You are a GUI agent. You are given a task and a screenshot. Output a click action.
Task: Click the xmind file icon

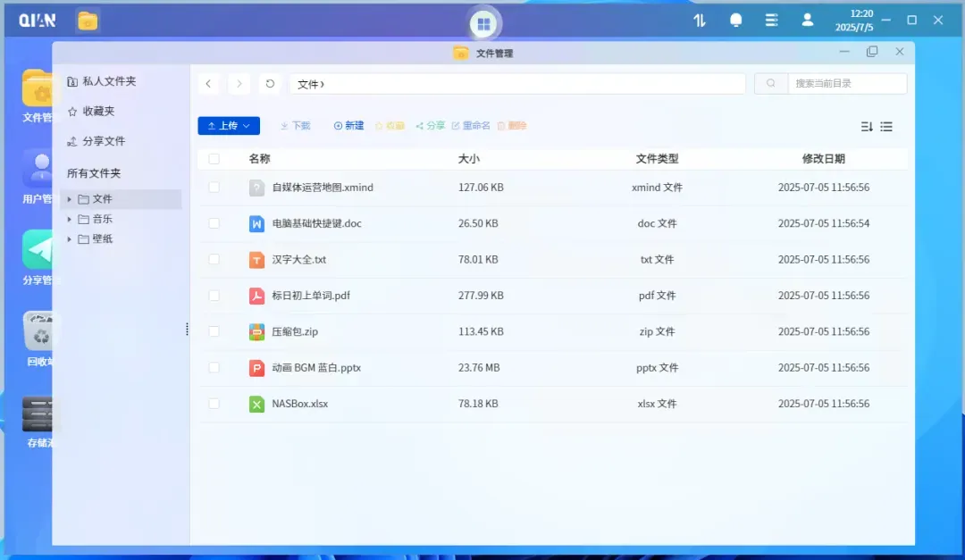[256, 188]
